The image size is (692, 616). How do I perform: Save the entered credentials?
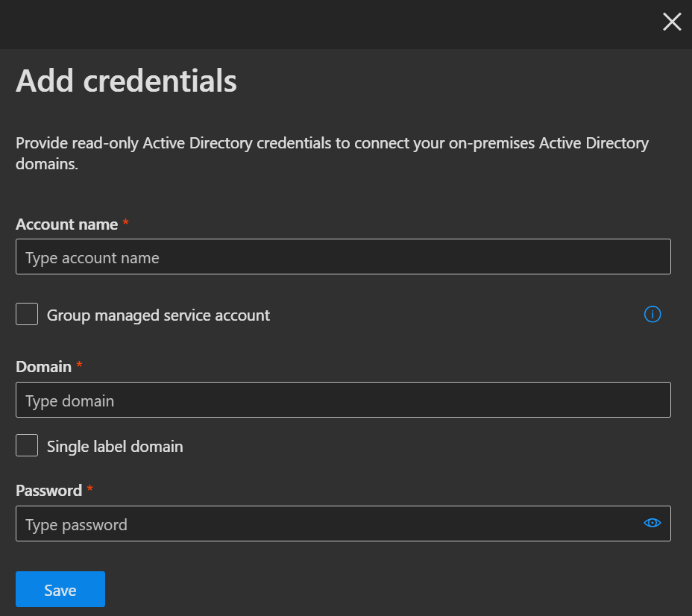pyautogui.click(x=60, y=590)
